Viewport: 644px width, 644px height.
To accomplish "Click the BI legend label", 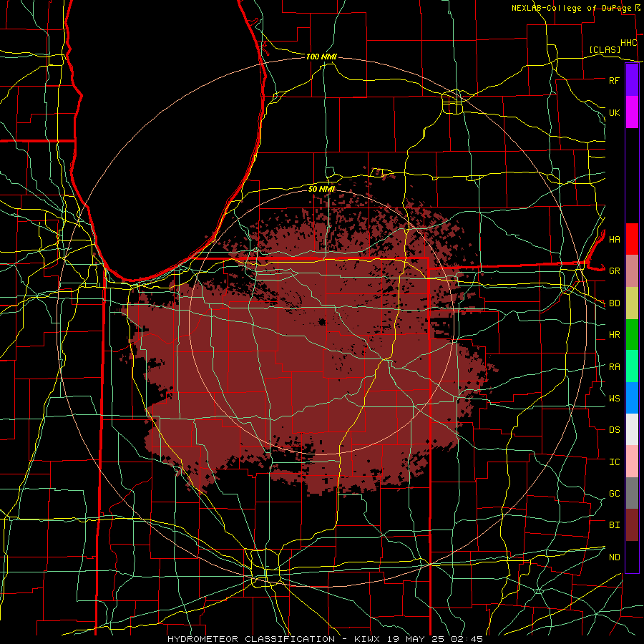I will (614, 525).
